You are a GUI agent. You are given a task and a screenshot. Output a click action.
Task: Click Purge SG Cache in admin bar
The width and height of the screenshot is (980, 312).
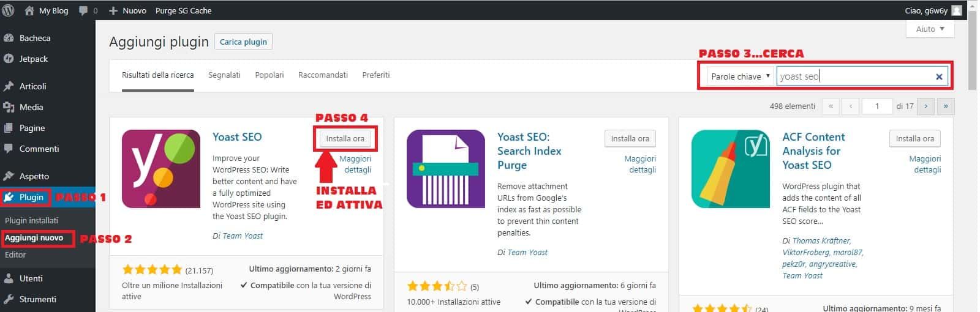click(183, 10)
